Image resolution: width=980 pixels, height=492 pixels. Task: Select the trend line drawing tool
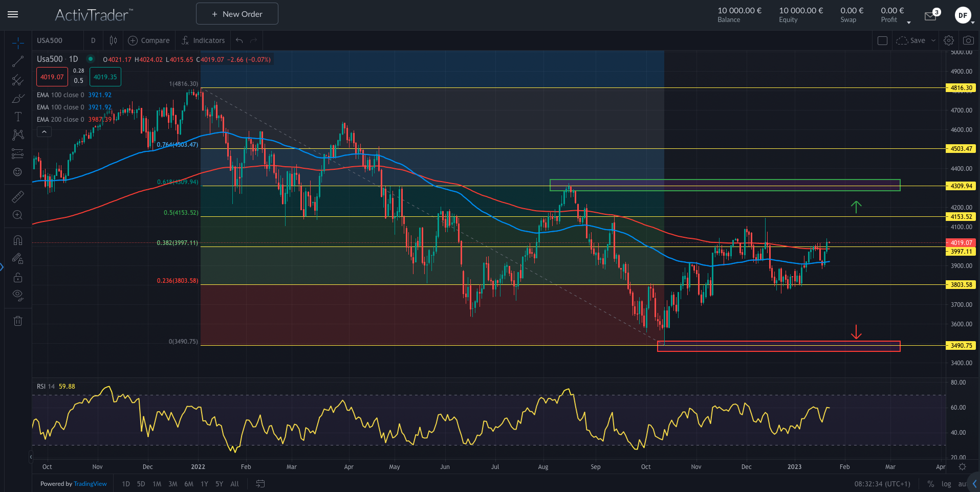pyautogui.click(x=18, y=61)
